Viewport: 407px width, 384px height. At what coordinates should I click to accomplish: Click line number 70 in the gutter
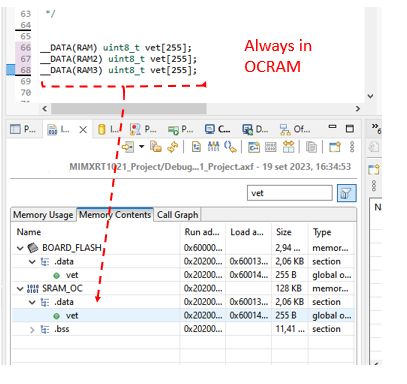tap(26, 93)
